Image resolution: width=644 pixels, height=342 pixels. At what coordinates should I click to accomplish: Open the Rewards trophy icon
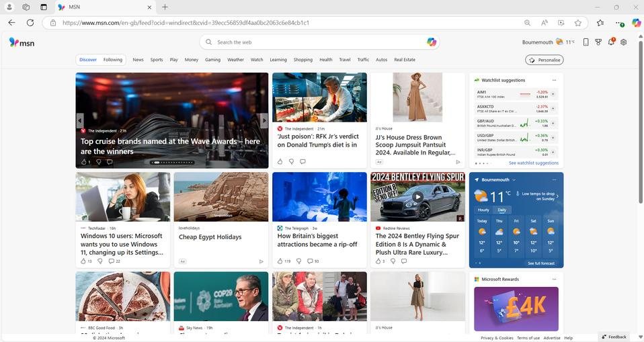tap(598, 42)
